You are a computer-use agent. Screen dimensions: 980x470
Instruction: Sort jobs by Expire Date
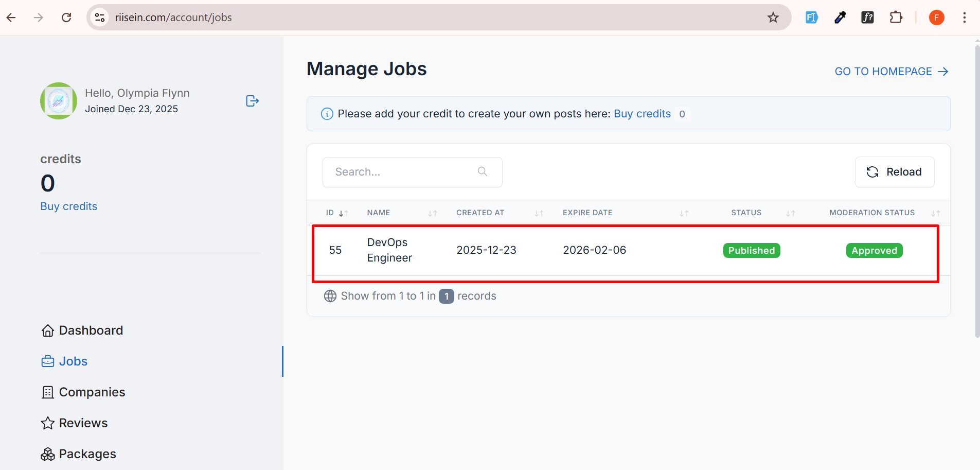(x=684, y=213)
